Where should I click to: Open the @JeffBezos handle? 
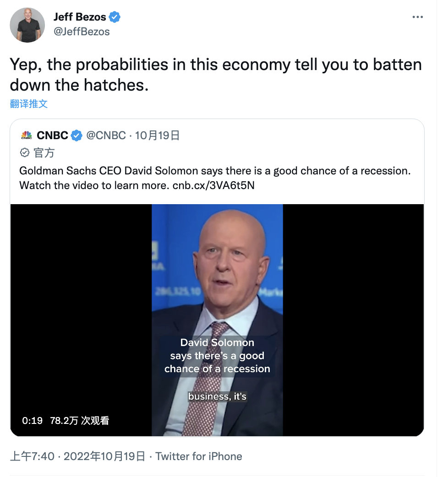[x=82, y=32]
